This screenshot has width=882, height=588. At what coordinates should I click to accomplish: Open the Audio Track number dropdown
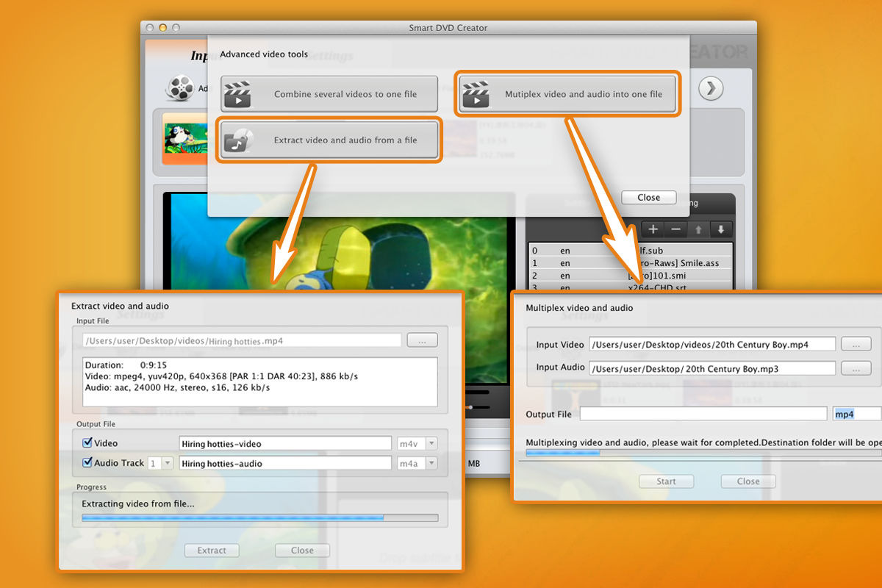[160, 463]
